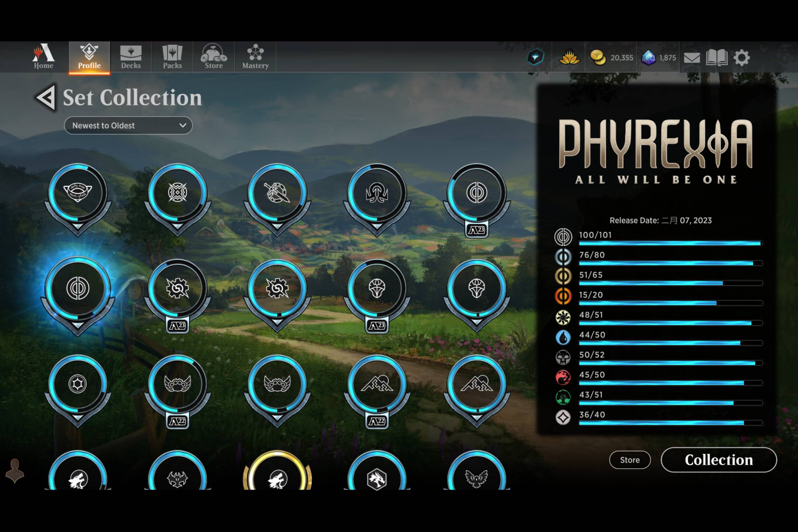Click the Store button below set details
Screen dimensions: 798x532
click(x=630, y=460)
